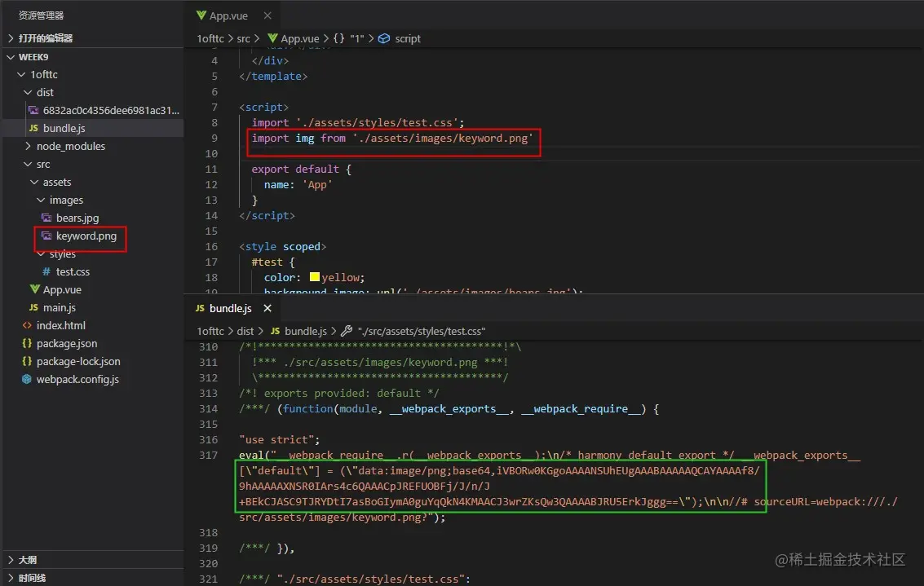Open bears.jpg in explorer
Viewport: 924px width, 586px height.
click(77, 218)
